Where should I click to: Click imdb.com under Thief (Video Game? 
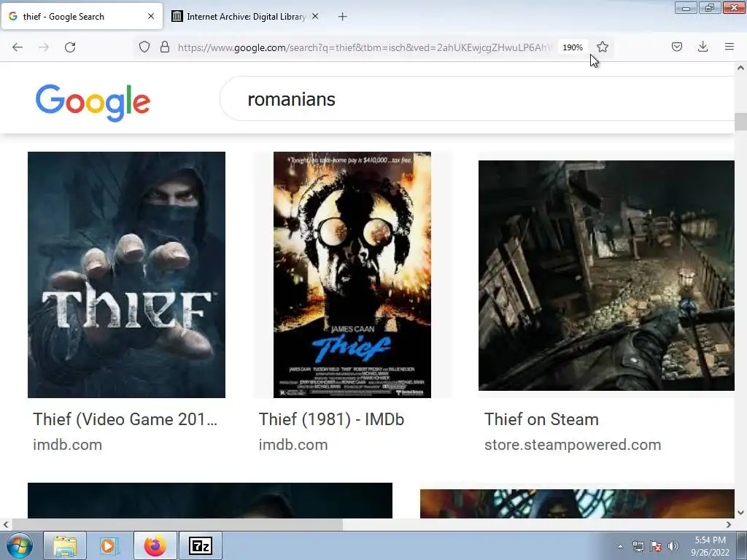[67, 445]
